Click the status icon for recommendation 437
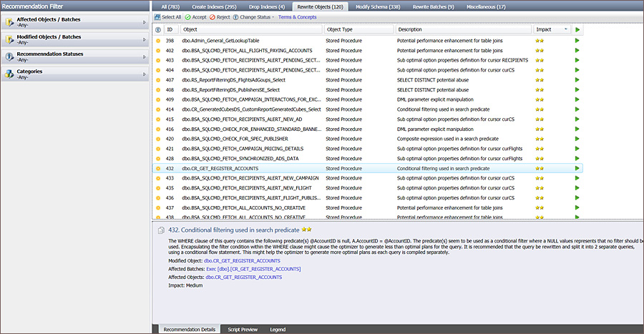644x334 pixels. tap(158, 207)
